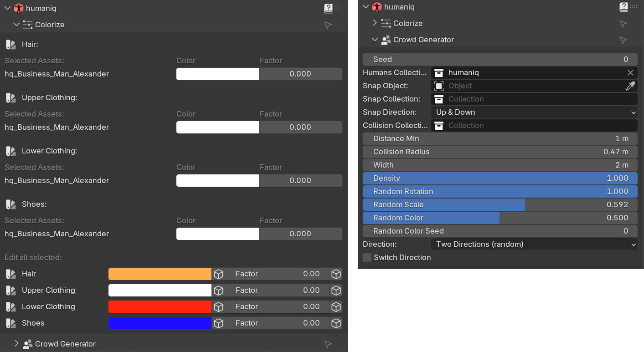The width and height of the screenshot is (644, 352).
Task: Open Hair color swatch for hq_Business_Man_Alexander
Action: [x=217, y=74]
